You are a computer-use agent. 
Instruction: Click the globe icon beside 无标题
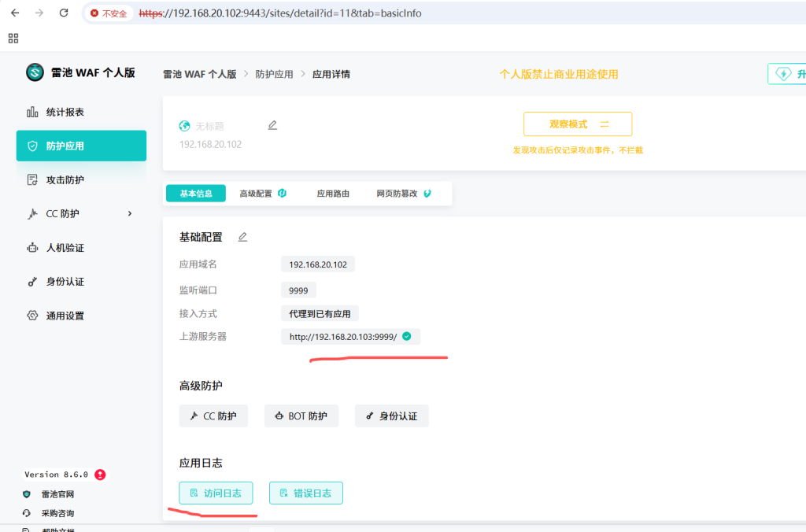pos(185,126)
